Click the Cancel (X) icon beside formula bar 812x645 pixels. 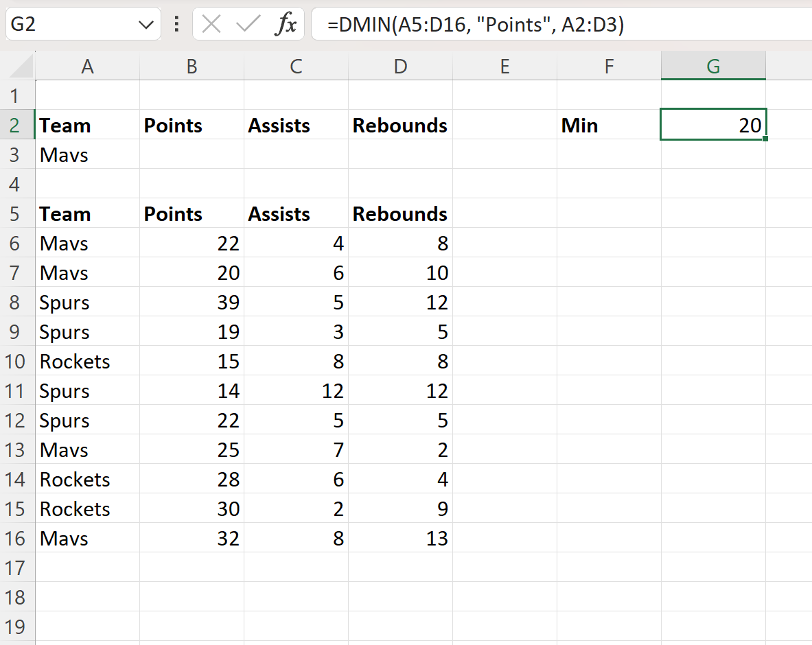212,24
